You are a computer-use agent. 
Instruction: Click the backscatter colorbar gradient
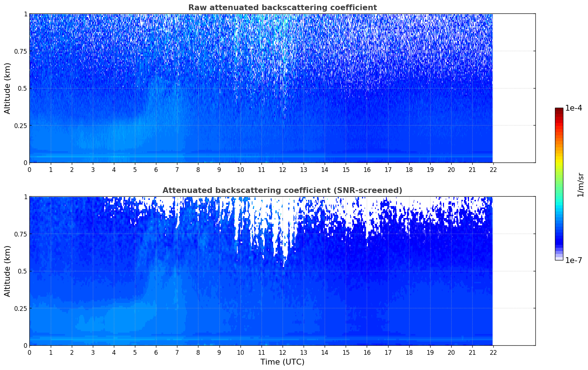(x=559, y=184)
